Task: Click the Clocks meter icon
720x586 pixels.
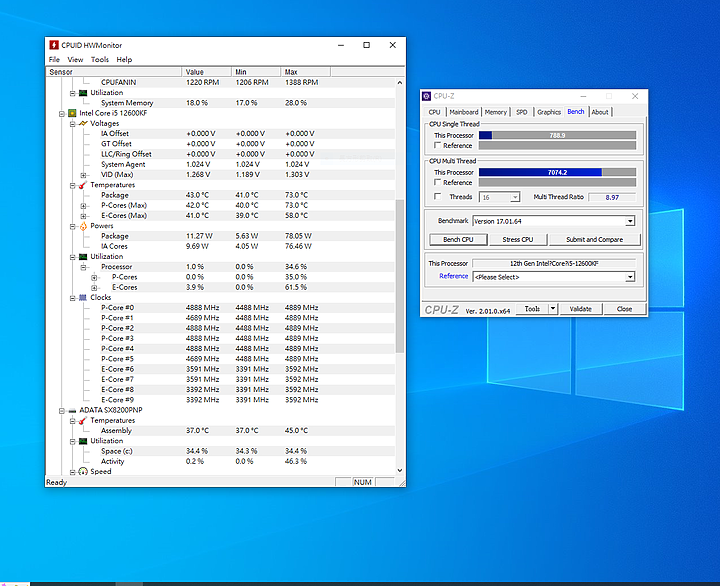Action: click(x=83, y=298)
